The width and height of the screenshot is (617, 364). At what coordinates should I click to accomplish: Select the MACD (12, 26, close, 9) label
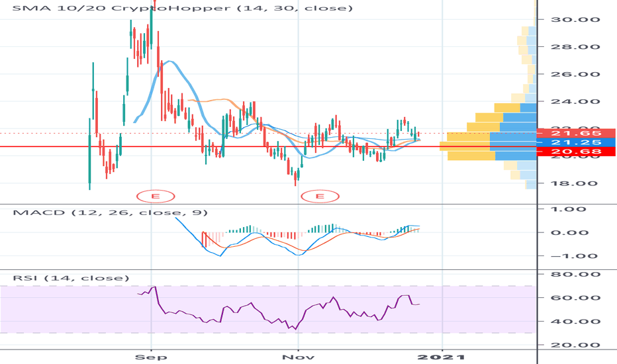tap(110, 212)
